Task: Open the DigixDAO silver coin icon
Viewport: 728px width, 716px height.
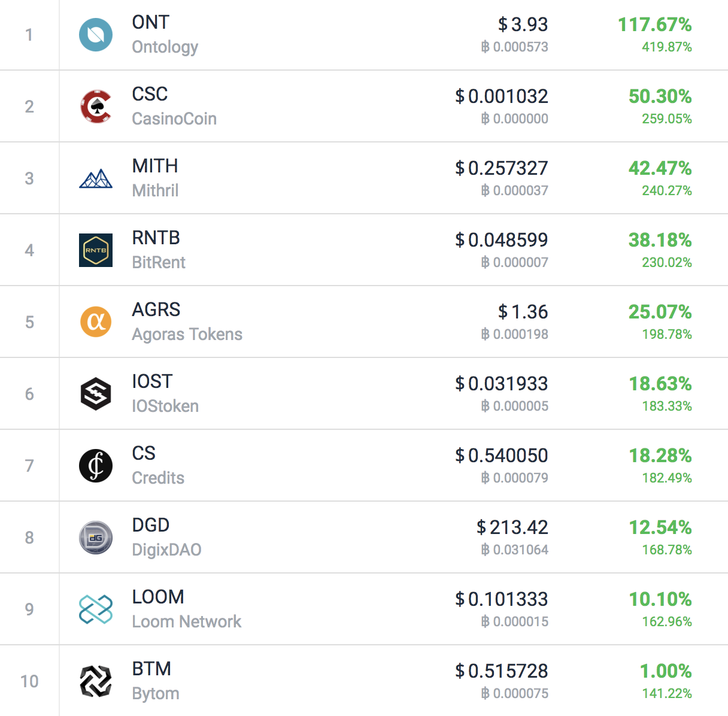Action: click(x=96, y=538)
